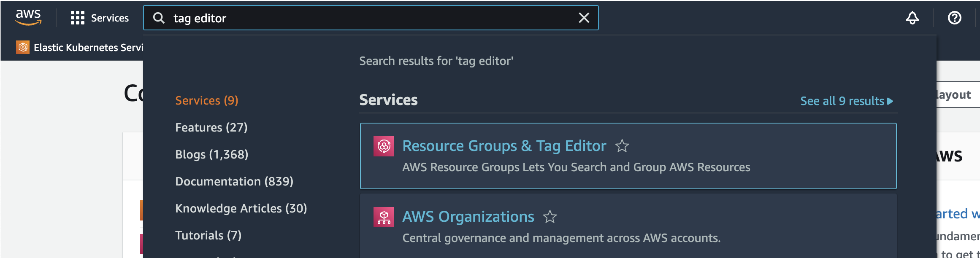Open Resource Groups & Tag Editor
Screen dimensions: 980x258
pyautogui.click(x=504, y=145)
